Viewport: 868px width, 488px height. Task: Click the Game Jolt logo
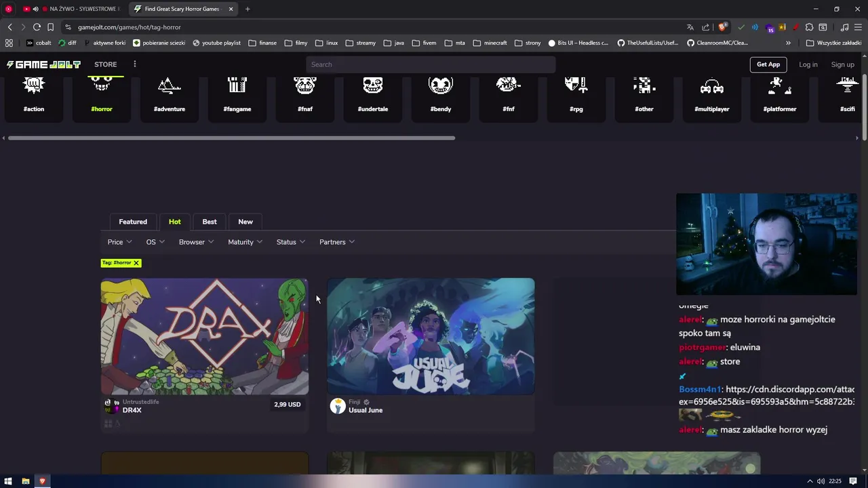[43, 64]
